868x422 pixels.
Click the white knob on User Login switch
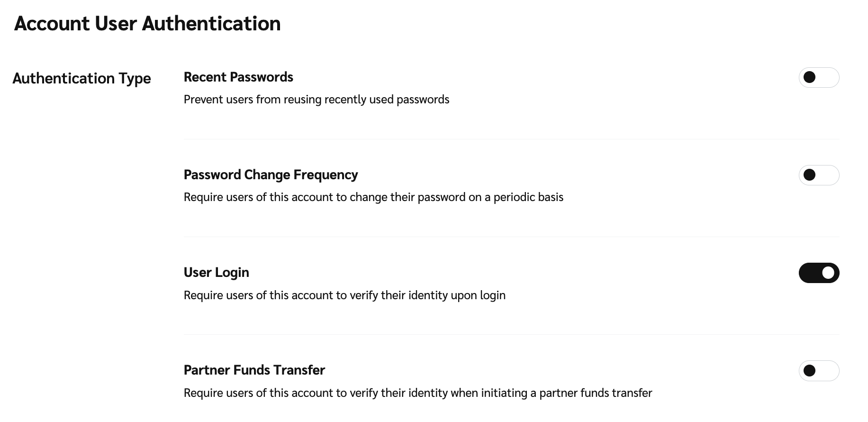[828, 273]
